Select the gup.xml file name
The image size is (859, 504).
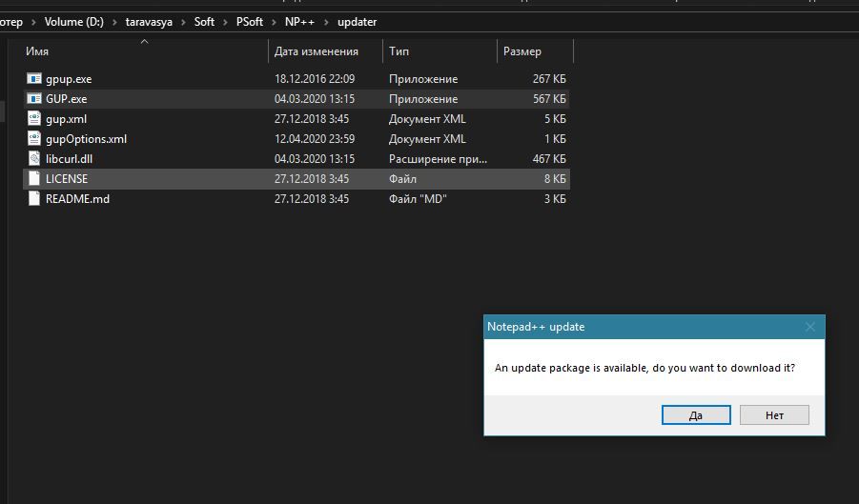click(67, 119)
